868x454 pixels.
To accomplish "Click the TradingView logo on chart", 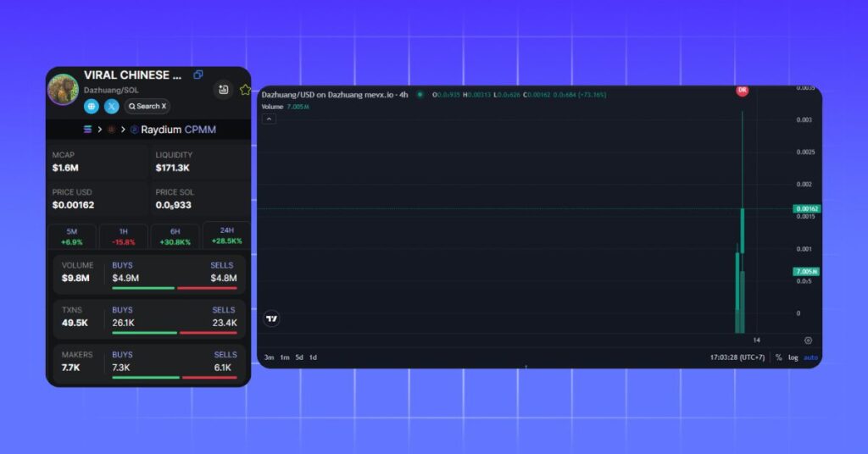I will click(271, 318).
